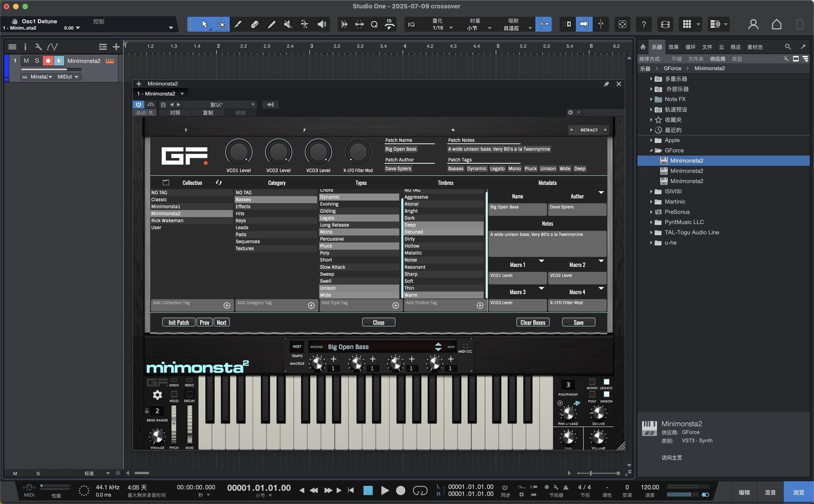This screenshot has height=504, width=814.
Task: Open the 循环 loops tab
Action: tap(690, 47)
